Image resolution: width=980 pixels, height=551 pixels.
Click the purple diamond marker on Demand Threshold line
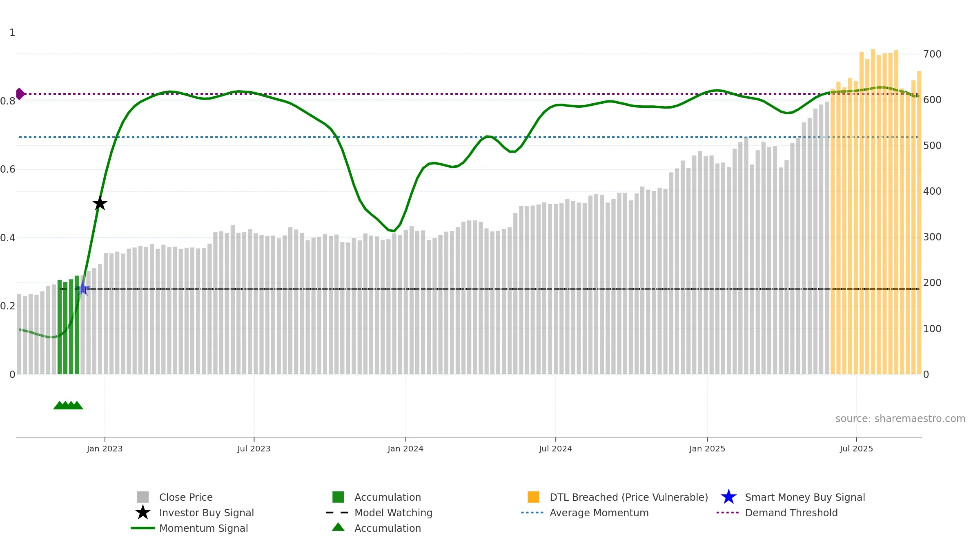(20, 94)
